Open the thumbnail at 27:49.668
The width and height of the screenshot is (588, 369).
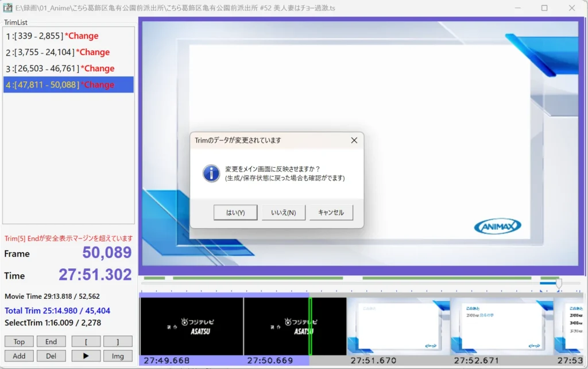click(x=191, y=326)
